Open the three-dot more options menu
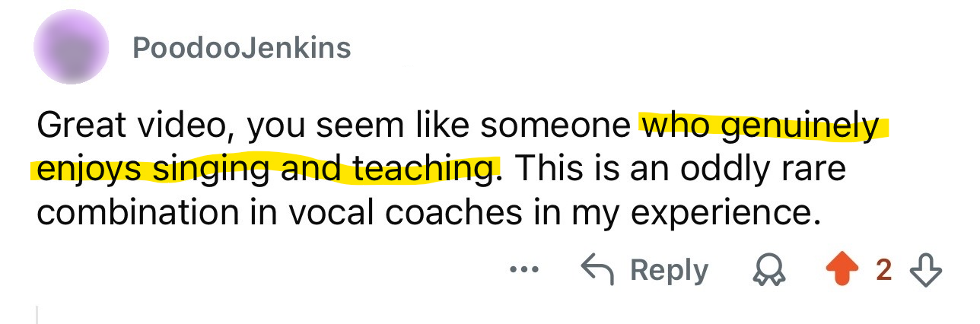The image size is (980, 324). 525,270
